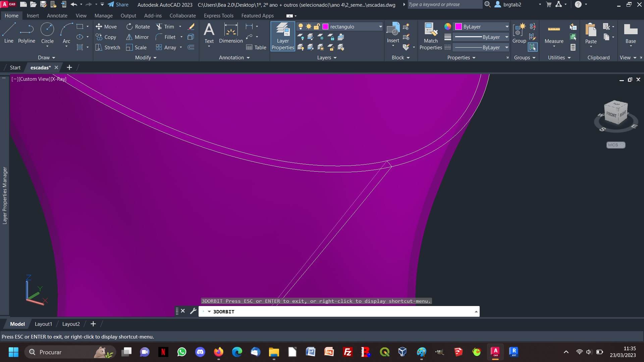Click the Group objects tool

coord(519,33)
